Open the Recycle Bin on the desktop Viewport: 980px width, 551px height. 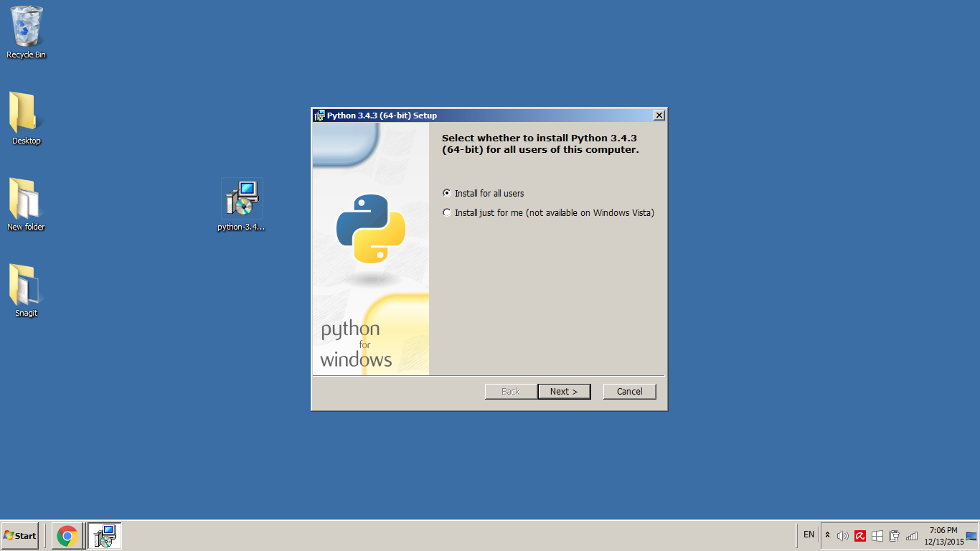[x=27, y=32]
